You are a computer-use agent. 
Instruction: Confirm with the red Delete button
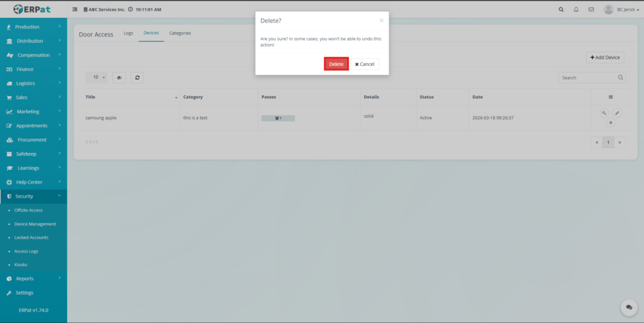click(x=336, y=64)
